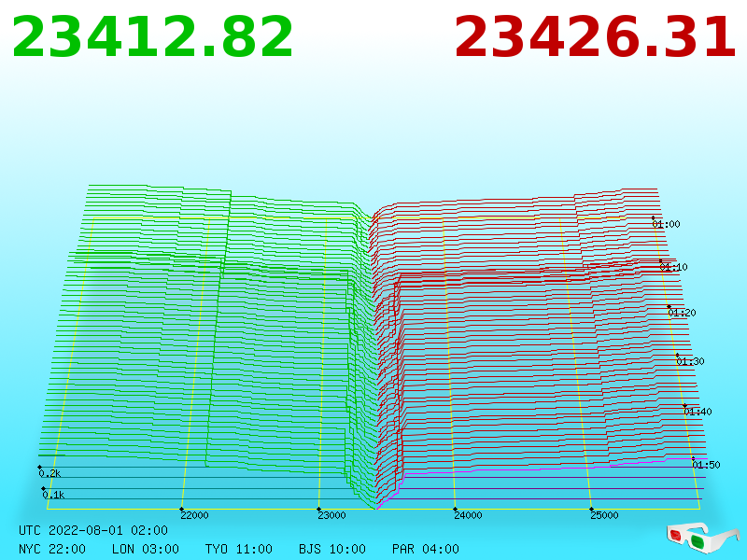Click the 23000 price axis label
The height and width of the screenshot is (560, 747).
coord(331,515)
